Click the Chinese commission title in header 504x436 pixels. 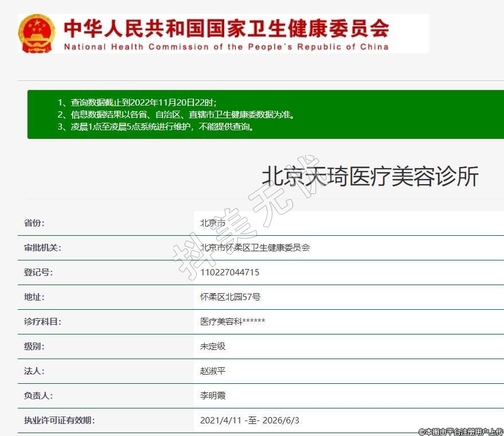coord(226,28)
